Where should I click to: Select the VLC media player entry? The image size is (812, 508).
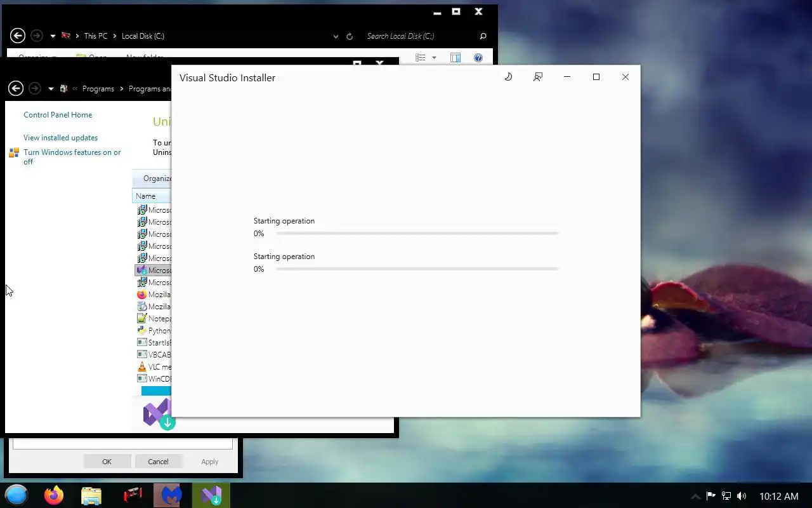click(x=153, y=367)
